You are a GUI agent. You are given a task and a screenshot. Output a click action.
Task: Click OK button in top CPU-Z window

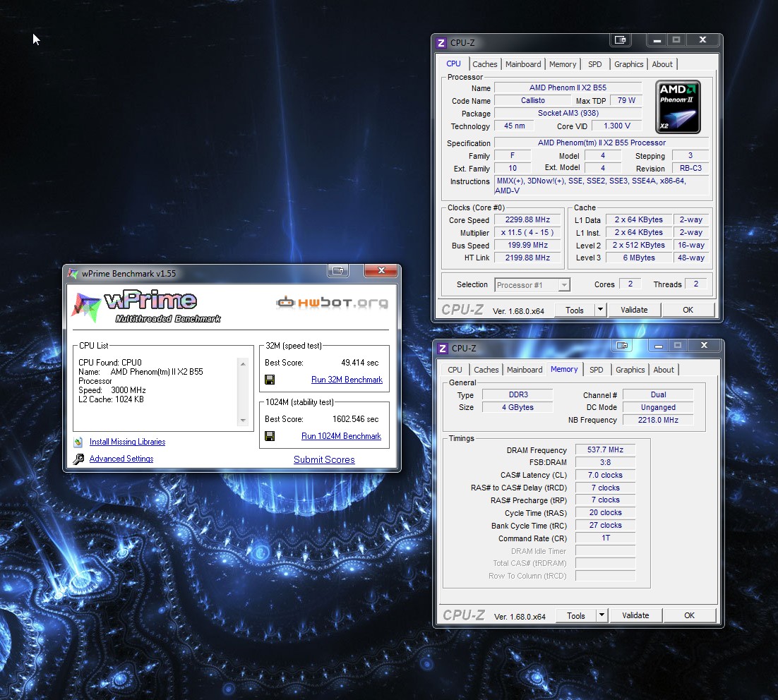click(x=688, y=310)
